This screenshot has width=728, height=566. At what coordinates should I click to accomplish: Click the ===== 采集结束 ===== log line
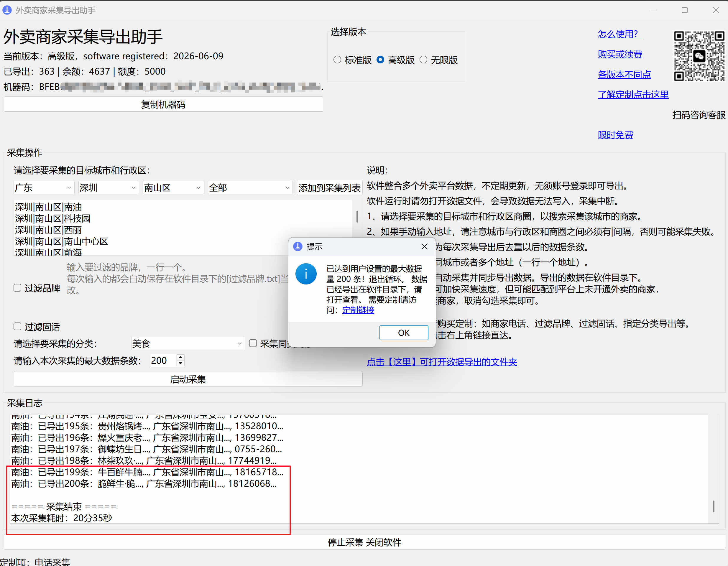(x=64, y=507)
